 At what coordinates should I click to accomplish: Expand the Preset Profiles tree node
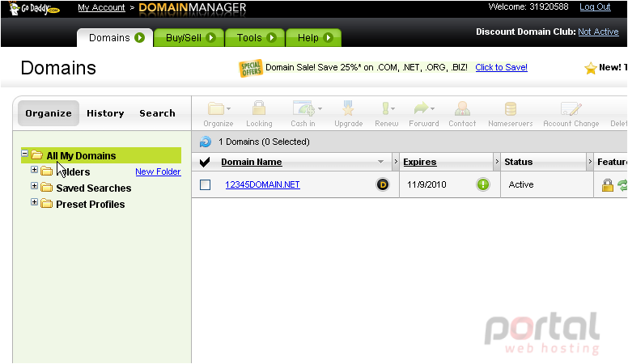coord(35,202)
